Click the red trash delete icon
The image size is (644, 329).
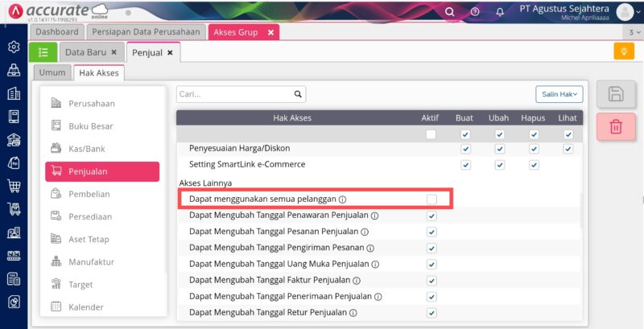click(x=616, y=126)
